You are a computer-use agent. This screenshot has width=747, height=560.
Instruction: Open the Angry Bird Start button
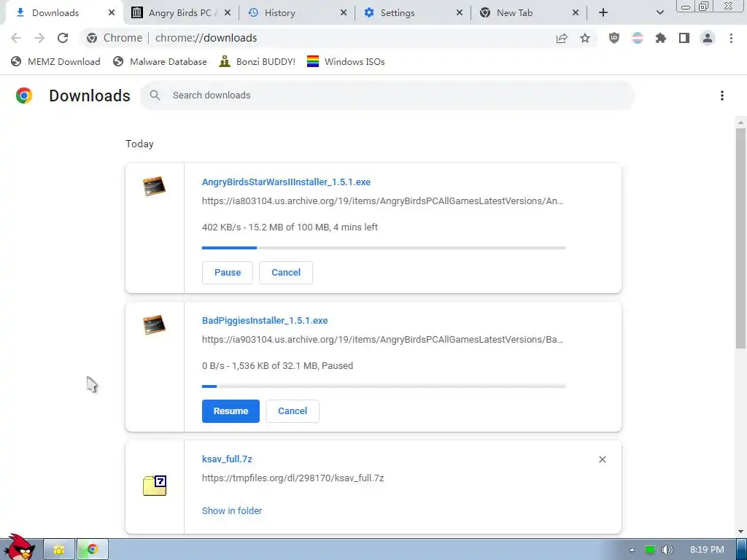coord(19,548)
